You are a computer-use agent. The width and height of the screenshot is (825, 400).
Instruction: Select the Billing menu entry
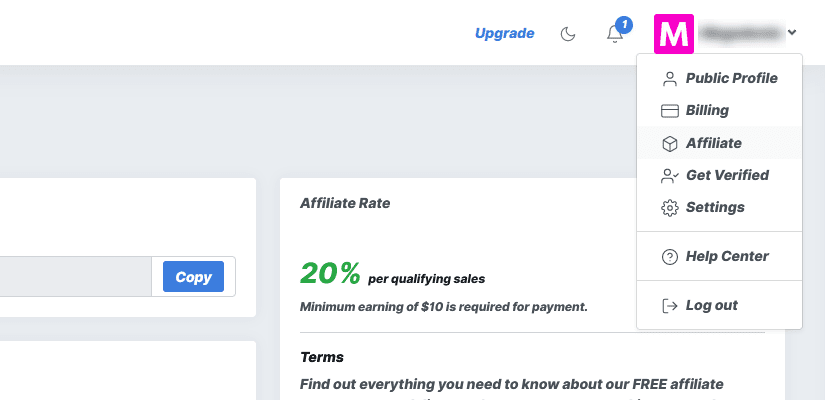(x=719, y=111)
